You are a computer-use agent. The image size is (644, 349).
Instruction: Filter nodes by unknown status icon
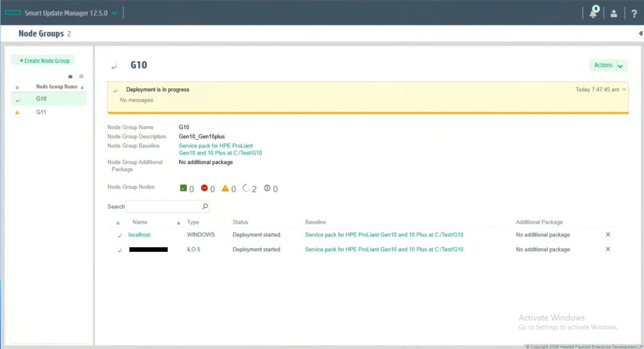[x=267, y=188]
